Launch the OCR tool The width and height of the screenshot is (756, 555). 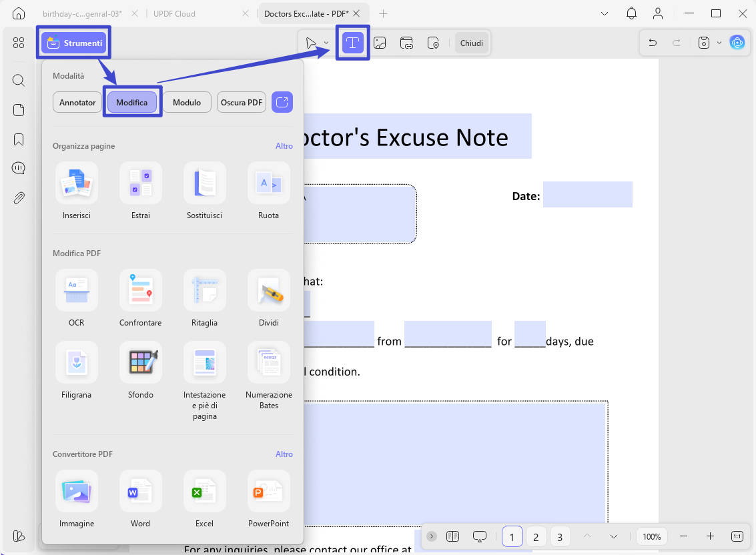click(77, 298)
